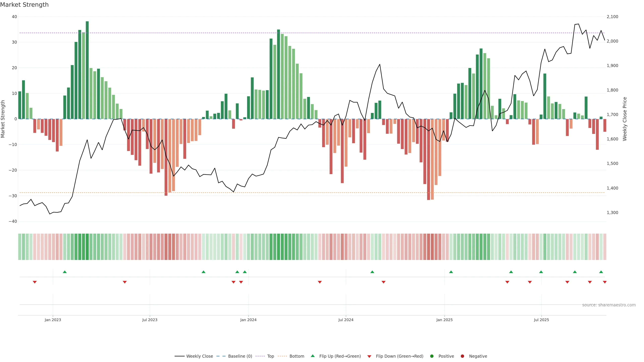Click Flip Down (Green→Red) legend label

(x=399, y=356)
